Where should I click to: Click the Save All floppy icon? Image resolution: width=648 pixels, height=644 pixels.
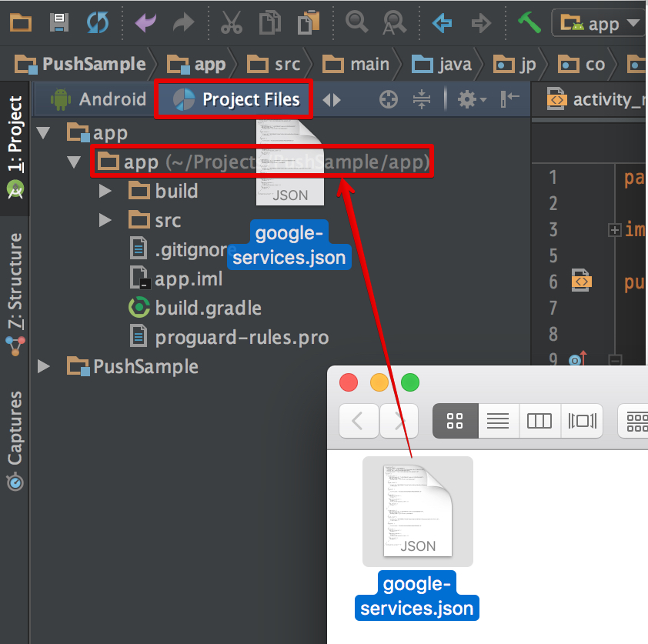pyautogui.click(x=59, y=22)
